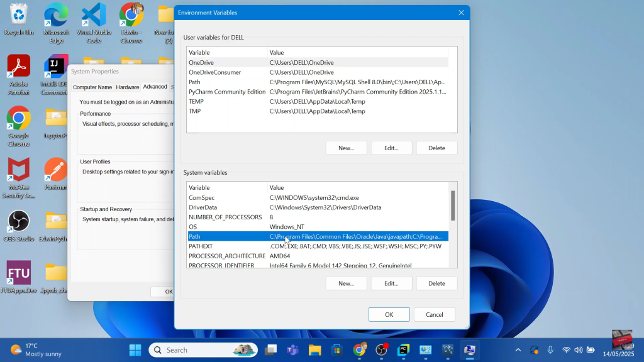
Task: Open Postman desktop shortcut
Action: 56,174
